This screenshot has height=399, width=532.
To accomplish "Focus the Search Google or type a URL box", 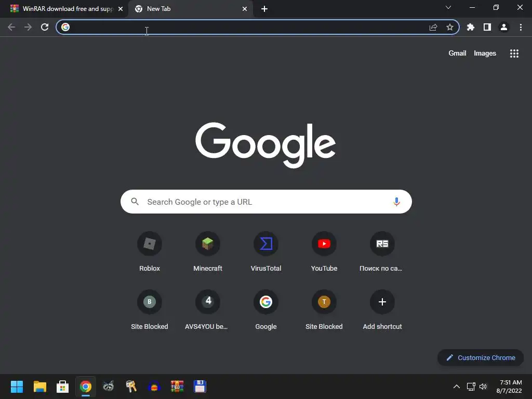I will point(267,202).
